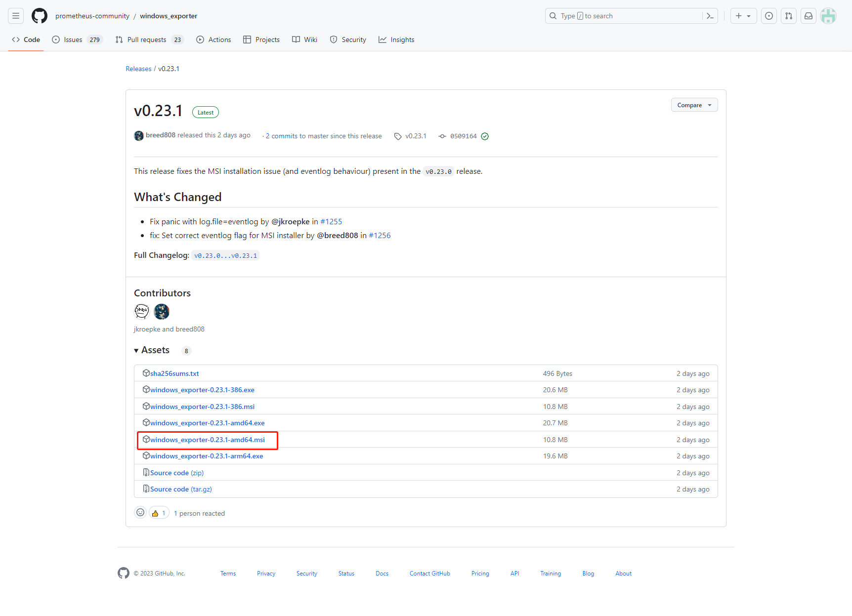852x616 pixels.
Task: Click package icon for amd64.msi asset
Action: coord(146,439)
